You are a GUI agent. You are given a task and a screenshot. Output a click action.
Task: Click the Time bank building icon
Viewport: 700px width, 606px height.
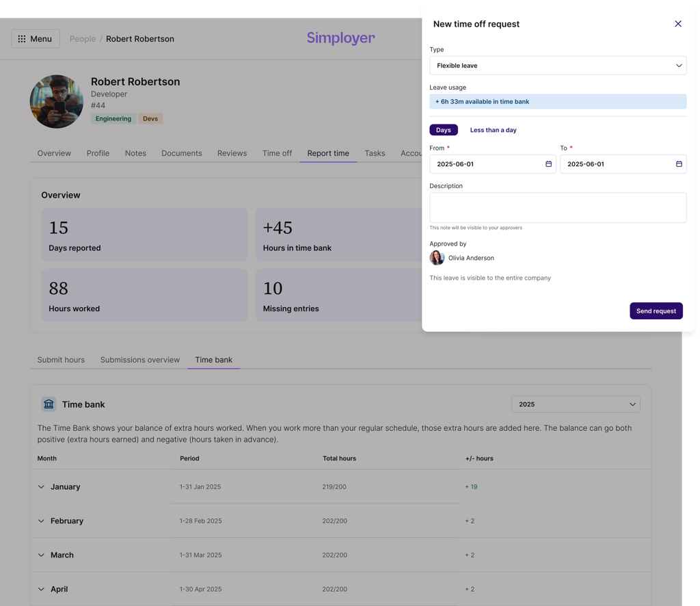[49, 404]
